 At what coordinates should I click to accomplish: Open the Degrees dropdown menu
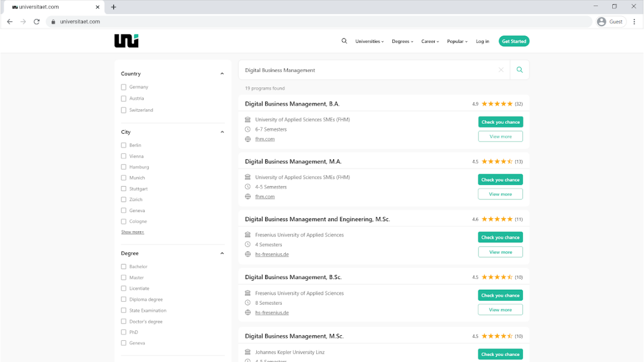402,41
